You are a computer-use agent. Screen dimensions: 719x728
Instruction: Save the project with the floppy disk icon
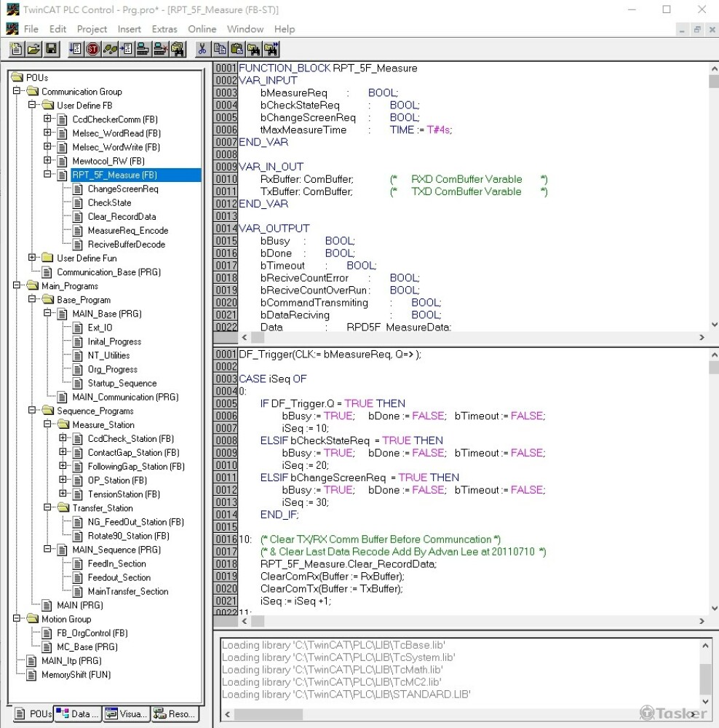[51, 50]
